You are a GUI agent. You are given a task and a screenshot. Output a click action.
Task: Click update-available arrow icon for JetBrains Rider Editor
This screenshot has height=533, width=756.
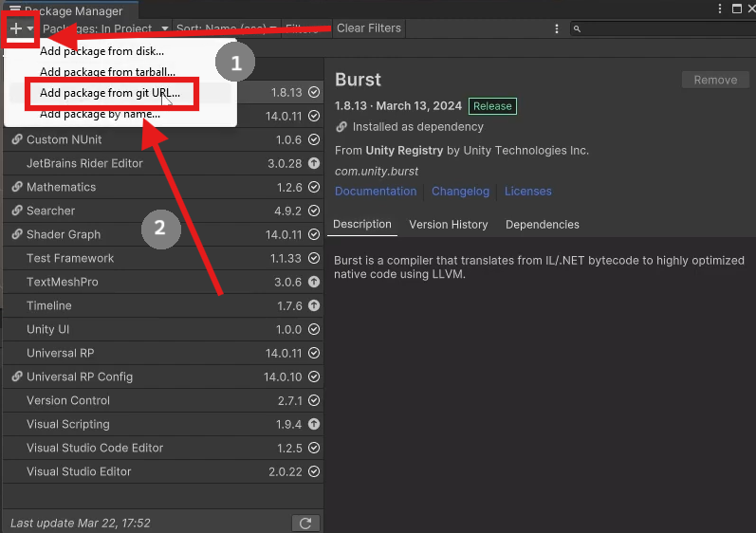pos(314,163)
